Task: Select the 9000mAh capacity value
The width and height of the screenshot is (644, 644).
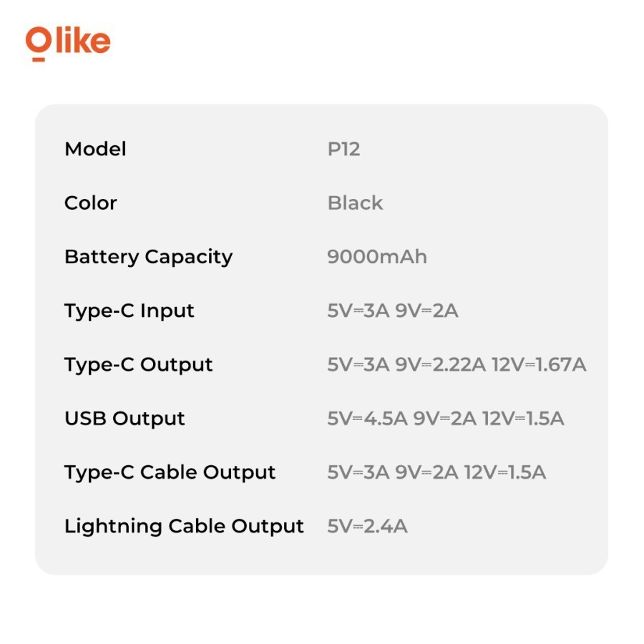Action: pos(376,257)
